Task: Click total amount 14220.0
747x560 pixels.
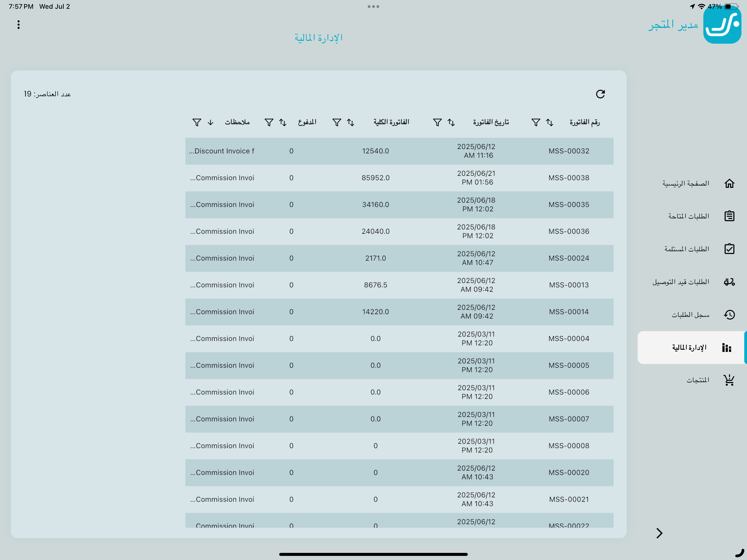Action: coord(375,312)
